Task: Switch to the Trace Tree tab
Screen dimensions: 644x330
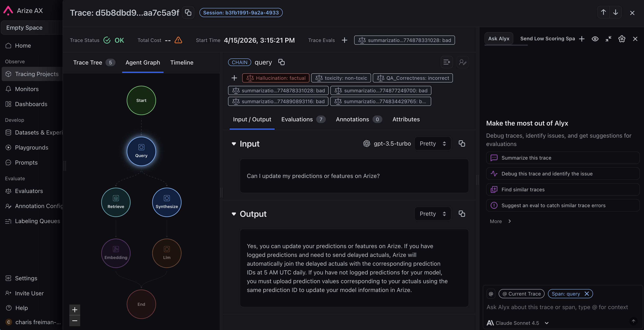Action: (x=94, y=62)
